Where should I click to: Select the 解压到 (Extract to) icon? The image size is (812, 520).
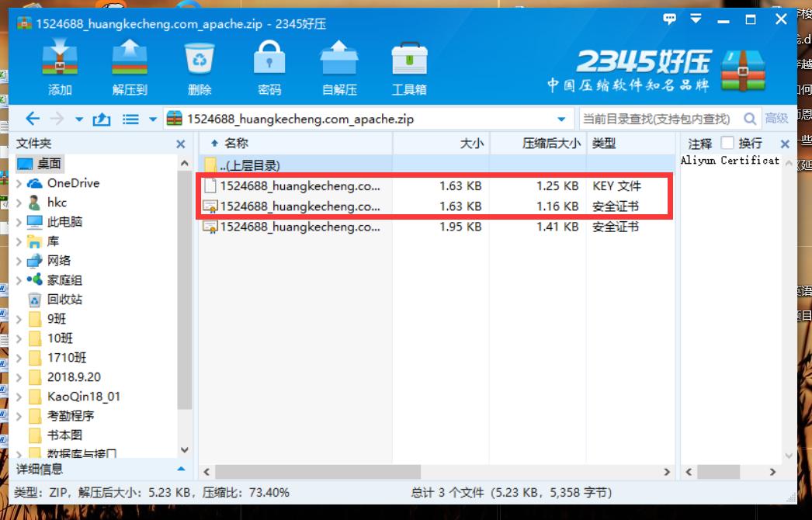coord(129,62)
